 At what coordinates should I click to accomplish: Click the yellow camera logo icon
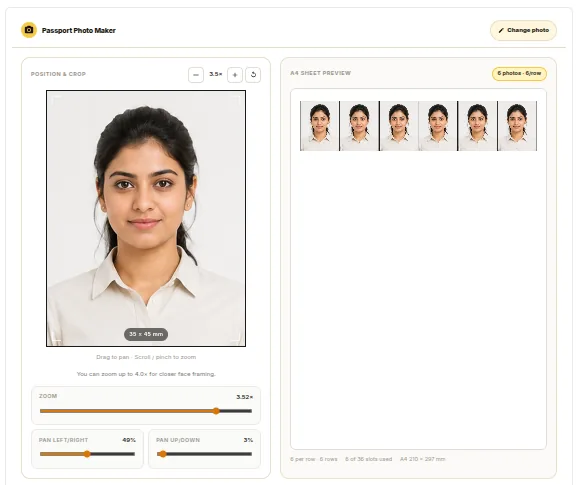pyautogui.click(x=29, y=30)
